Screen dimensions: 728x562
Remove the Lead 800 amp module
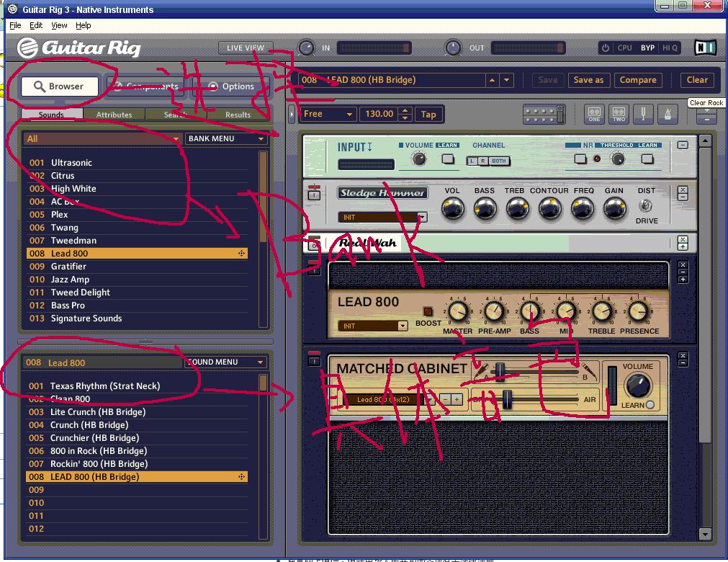(x=683, y=264)
